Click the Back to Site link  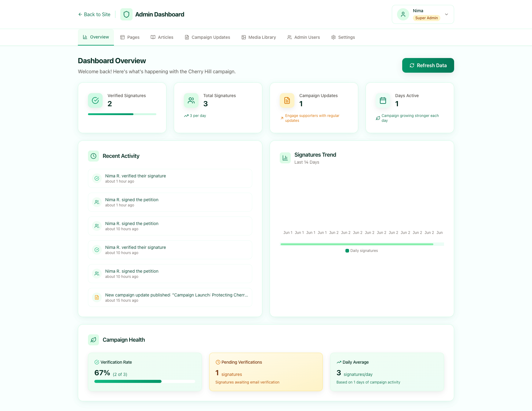(x=94, y=14)
